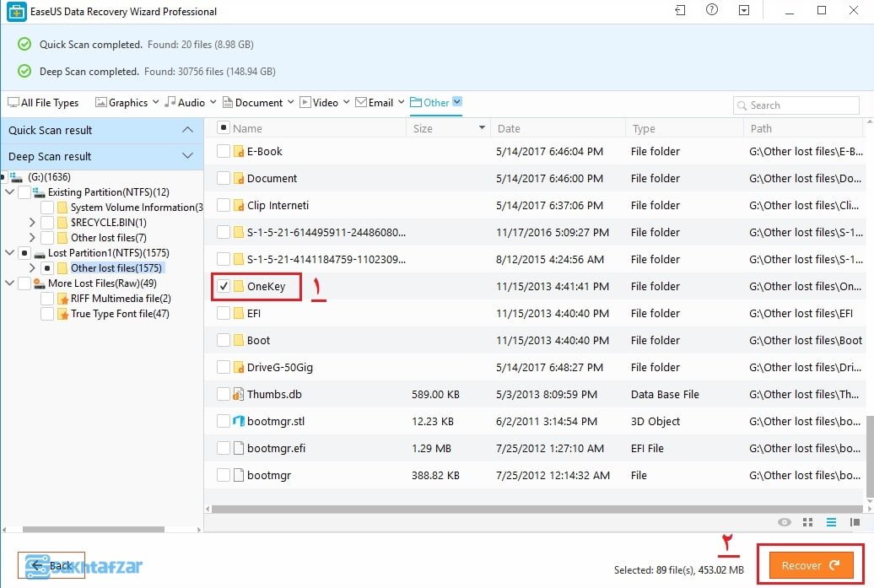
Task: Tick the E-Book folder checkbox
Action: 224,151
